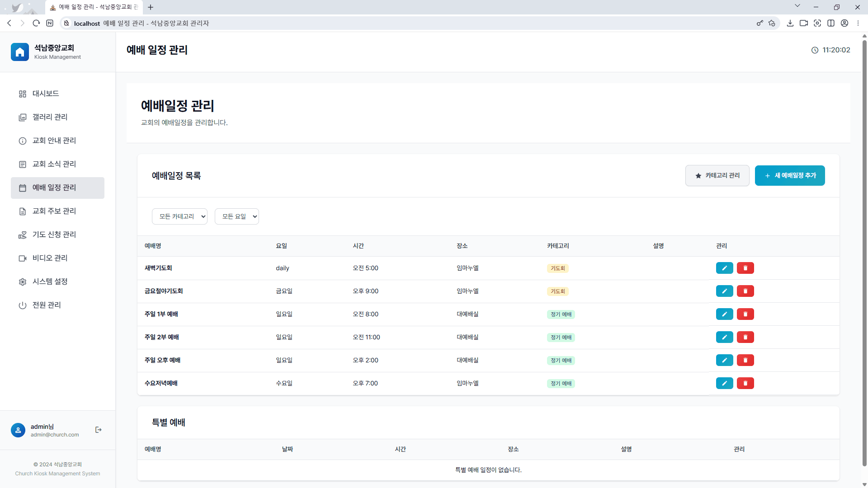Edit the 주일 2부 예배 entry
The width and height of the screenshot is (868, 488).
(724, 337)
